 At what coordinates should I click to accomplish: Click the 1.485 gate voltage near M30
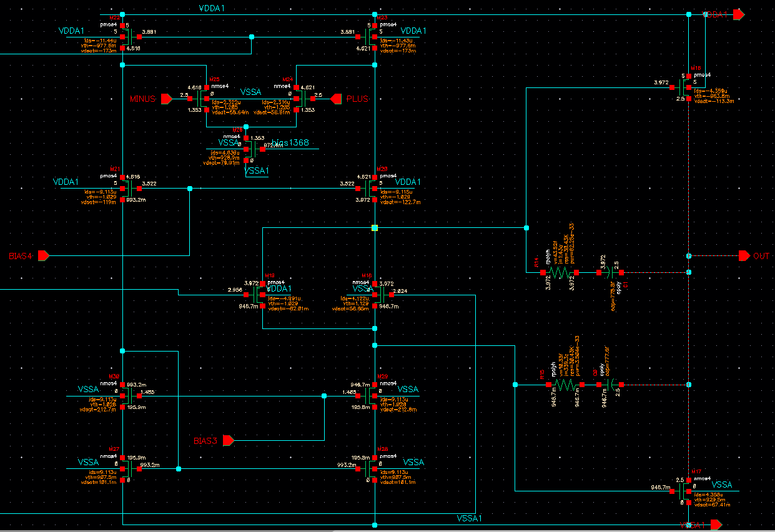click(147, 392)
